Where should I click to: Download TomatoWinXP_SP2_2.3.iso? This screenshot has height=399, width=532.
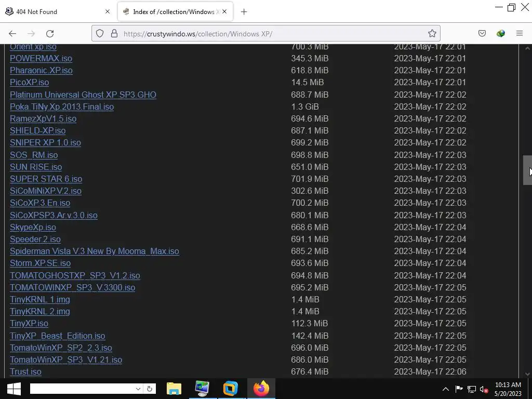[61, 348]
